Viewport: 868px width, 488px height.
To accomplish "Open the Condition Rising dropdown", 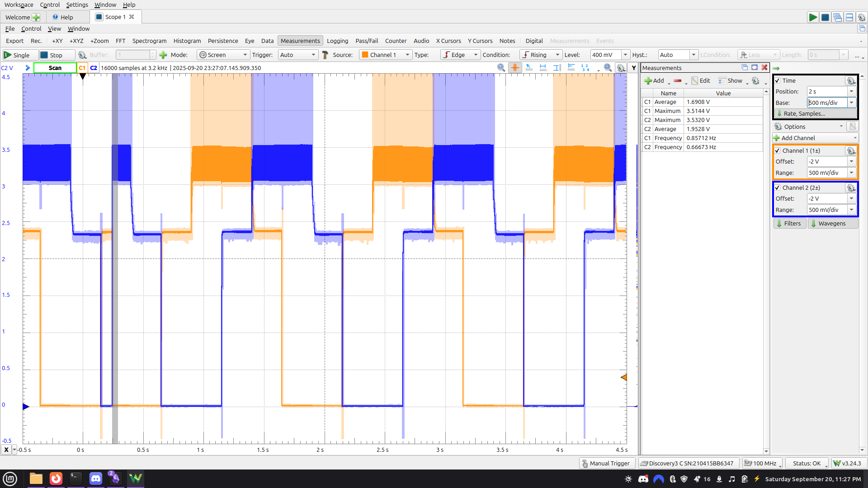I will tap(540, 55).
